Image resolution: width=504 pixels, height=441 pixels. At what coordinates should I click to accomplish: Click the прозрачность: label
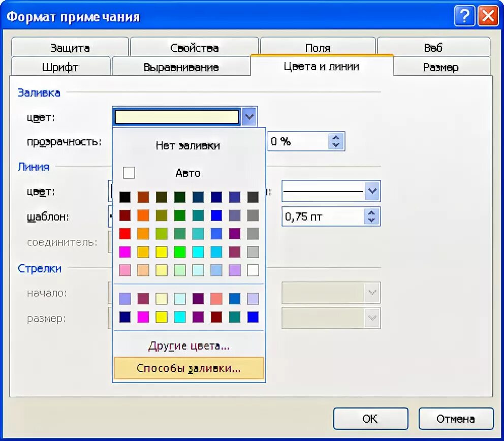pos(65,141)
